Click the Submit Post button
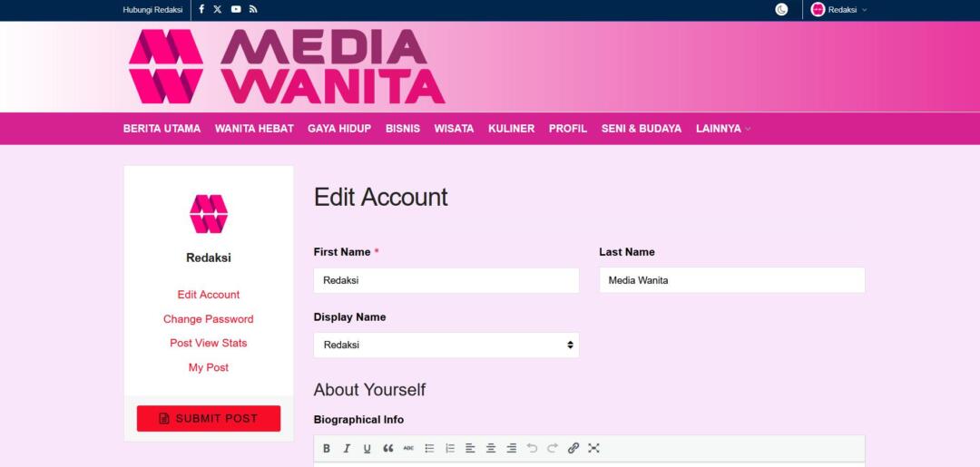The image size is (980, 467). coord(209,418)
